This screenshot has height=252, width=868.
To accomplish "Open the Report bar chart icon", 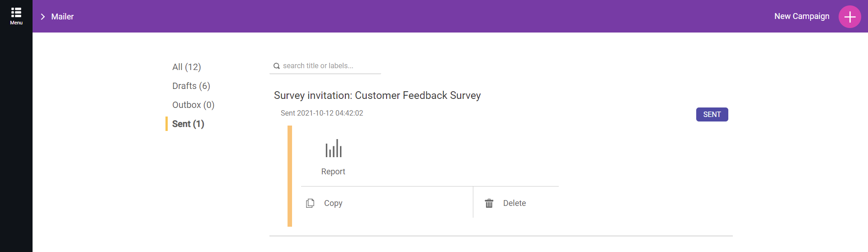I will 334,148.
